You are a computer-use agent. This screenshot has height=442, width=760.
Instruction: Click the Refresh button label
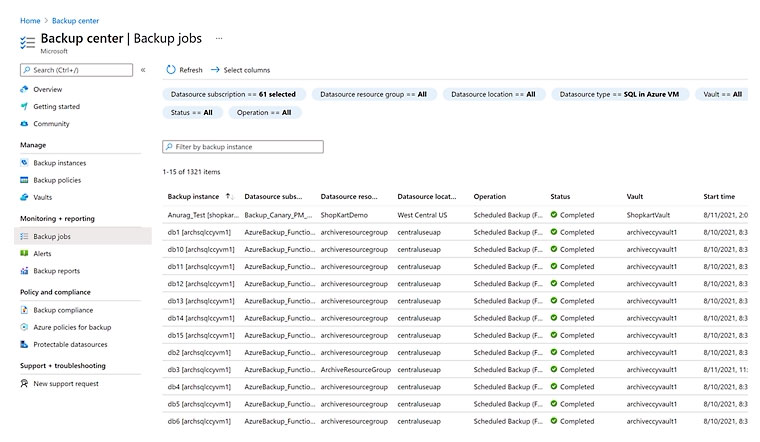click(191, 70)
